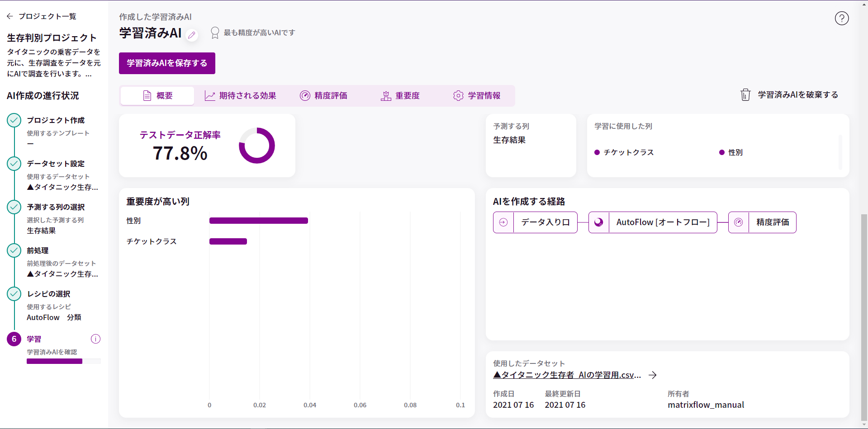
Task: Open the 精度評価 tab
Action: click(323, 96)
